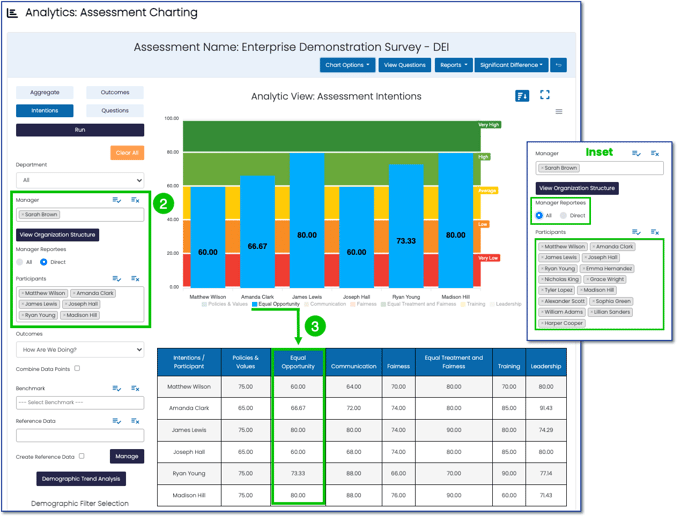
Task: Clear Reference Data list icon
Action: tap(135, 421)
